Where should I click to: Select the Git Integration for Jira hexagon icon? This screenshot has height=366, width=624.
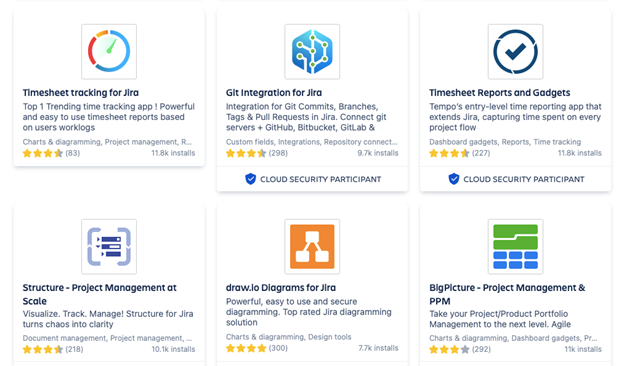[x=312, y=52]
